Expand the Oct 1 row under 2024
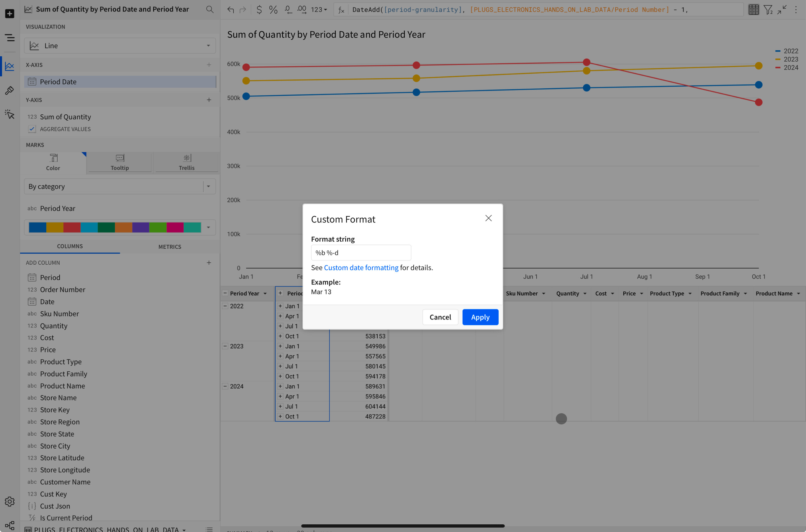Image resolution: width=806 pixels, height=532 pixels. coord(280,416)
